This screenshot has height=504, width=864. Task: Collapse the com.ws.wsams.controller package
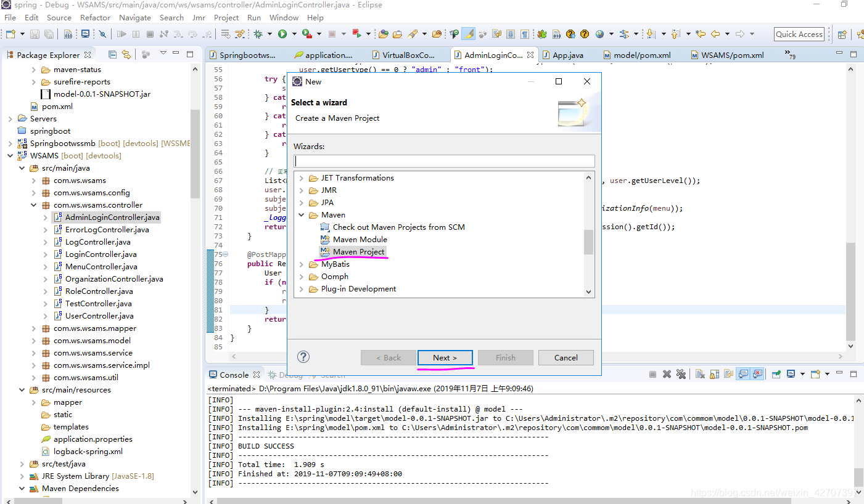coord(34,205)
